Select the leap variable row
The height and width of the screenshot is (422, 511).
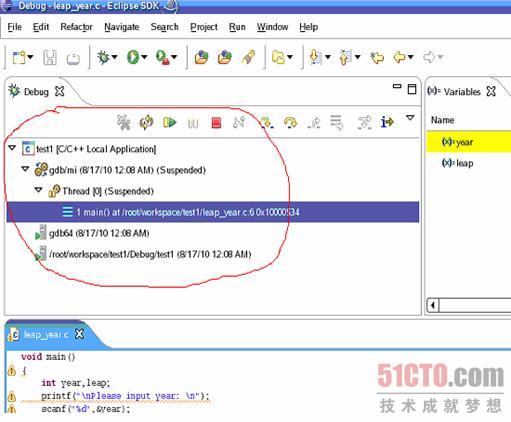click(469, 163)
